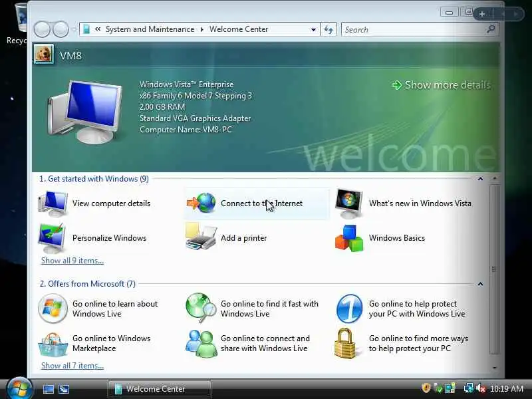Click Show Desktop quick launch icon
Screen dimensions: 532x399
point(48,389)
